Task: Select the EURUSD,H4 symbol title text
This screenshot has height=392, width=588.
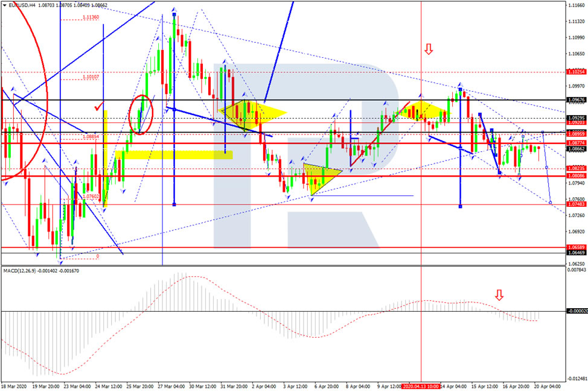Action: [22, 5]
